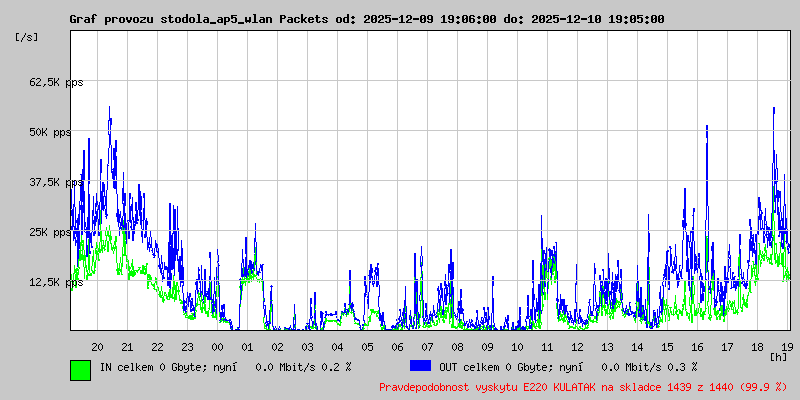
Task: Click hour label 06 on time axis
Action: 397,347
